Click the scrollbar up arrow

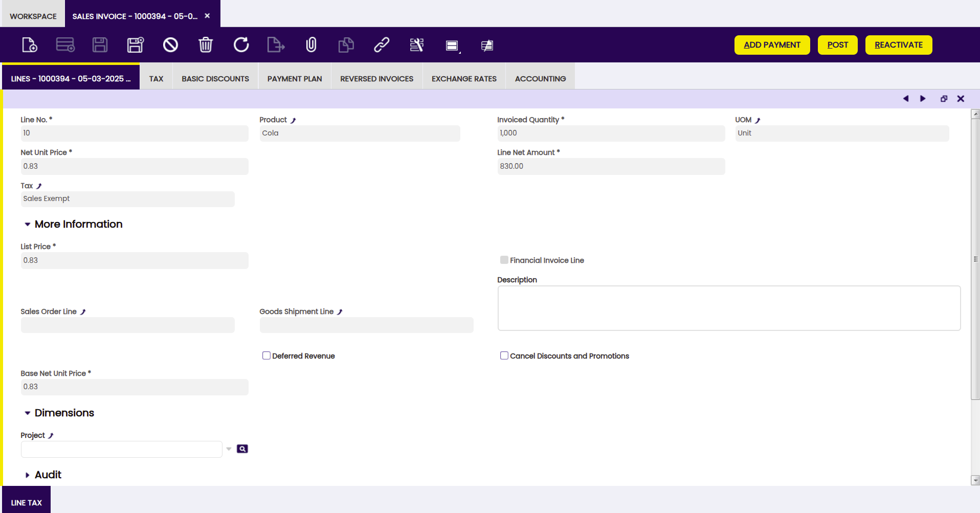click(x=975, y=114)
